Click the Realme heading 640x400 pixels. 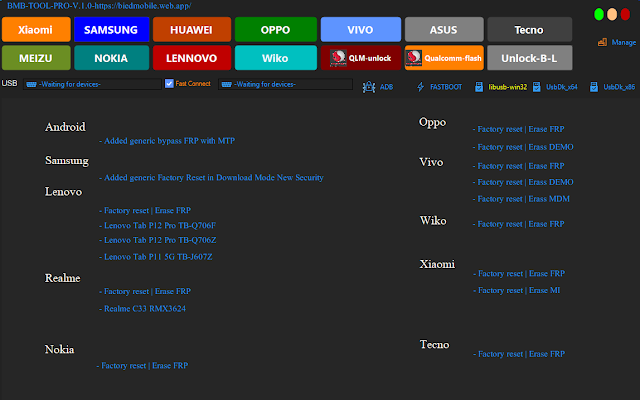click(x=62, y=278)
